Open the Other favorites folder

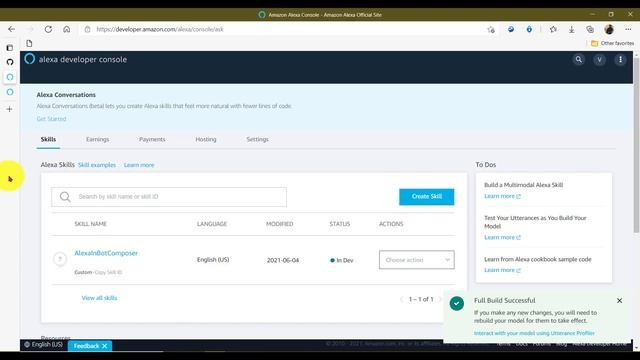tap(612, 43)
